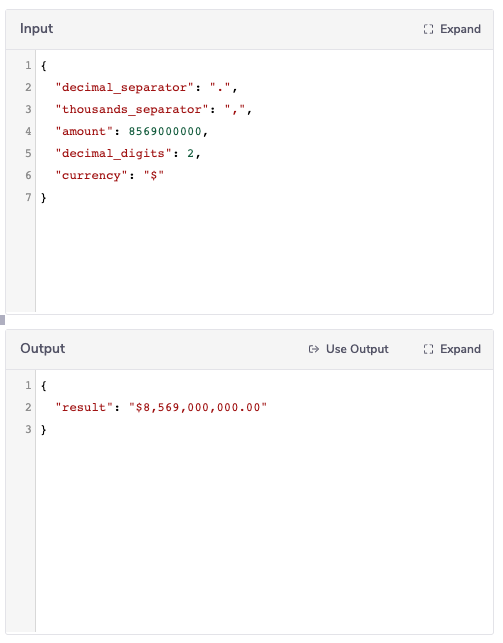Viewport: 503px width, 643px height.
Task: Click the Output panel expand icon
Action: point(428,349)
